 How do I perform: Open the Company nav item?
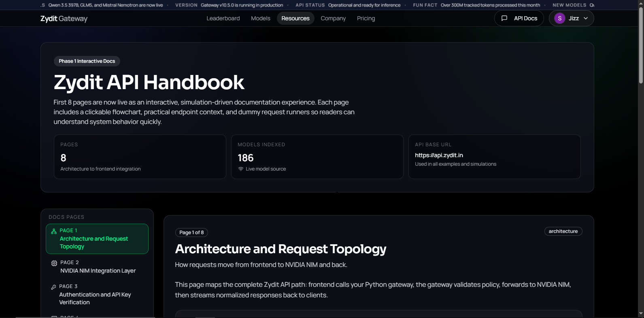[333, 18]
